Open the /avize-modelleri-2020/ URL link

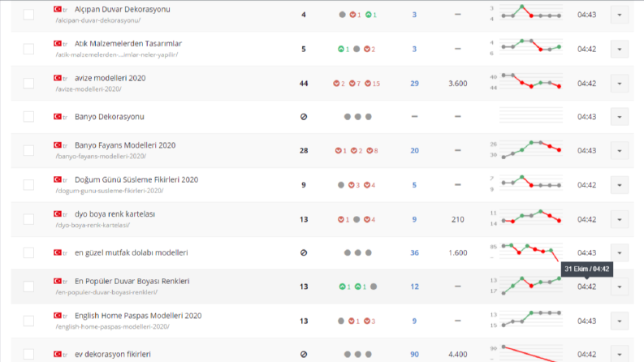click(x=89, y=89)
